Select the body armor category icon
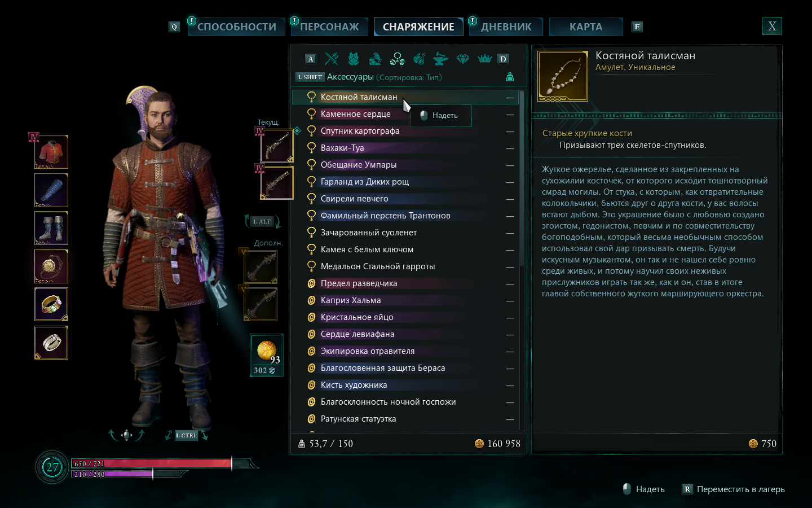 (354, 58)
